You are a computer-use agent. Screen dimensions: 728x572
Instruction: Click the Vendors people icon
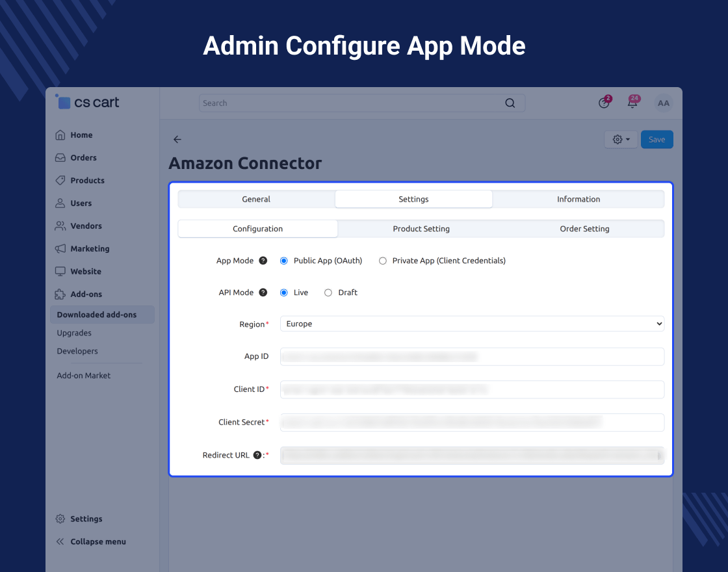click(x=60, y=226)
